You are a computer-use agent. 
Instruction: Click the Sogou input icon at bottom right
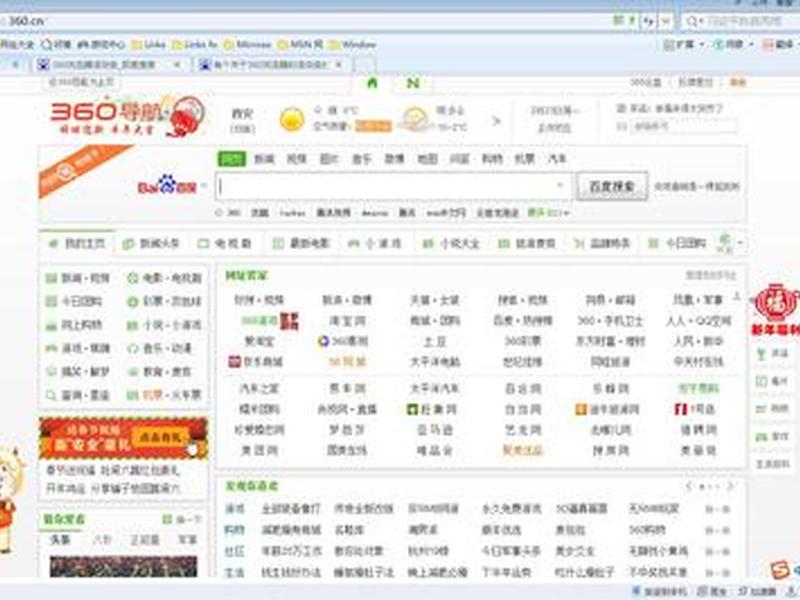(780, 570)
